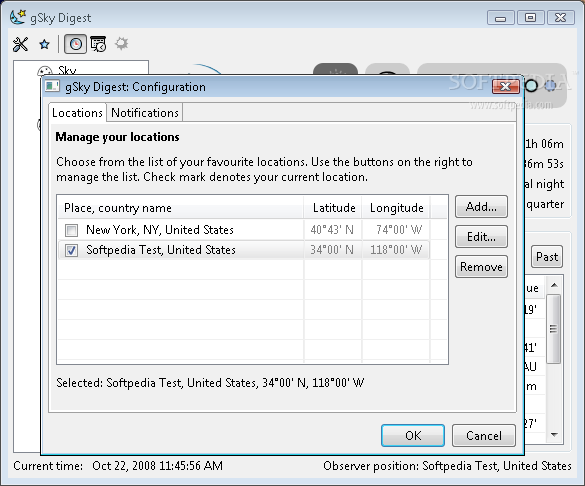585x486 pixels.
Task: Click longitude cell 74°00' W
Action: pos(399,230)
